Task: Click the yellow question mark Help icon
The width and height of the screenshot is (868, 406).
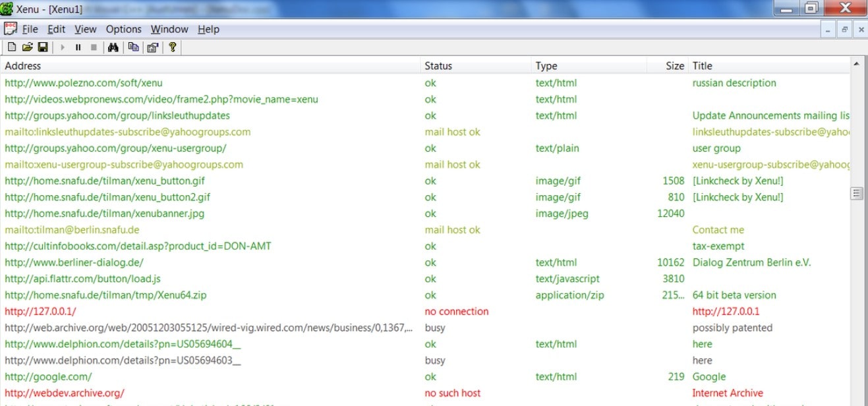Action: [x=172, y=47]
